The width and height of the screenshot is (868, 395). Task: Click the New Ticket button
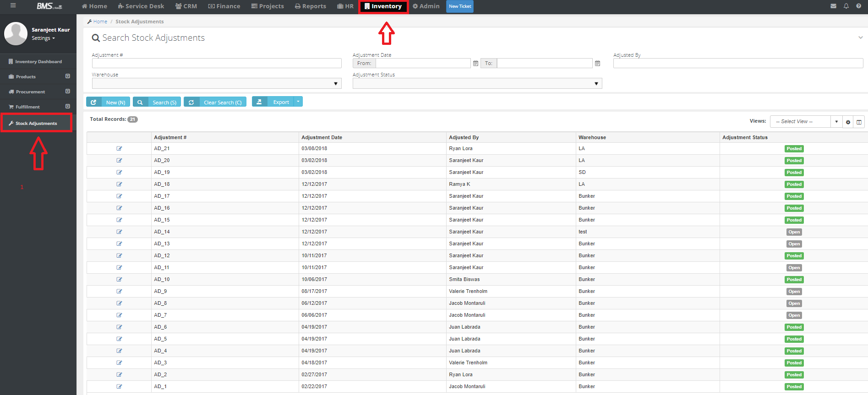(460, 6)
